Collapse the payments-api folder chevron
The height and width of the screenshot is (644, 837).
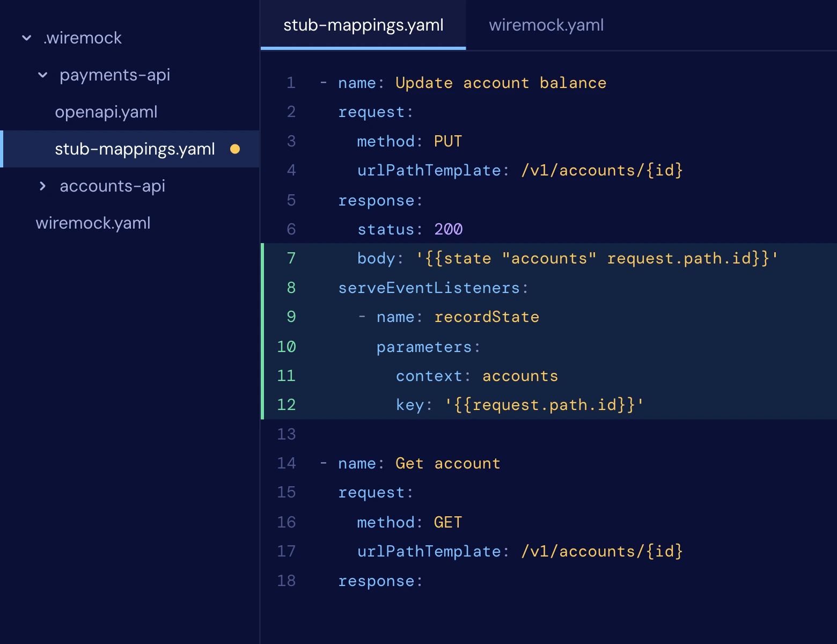coord(43,75)
